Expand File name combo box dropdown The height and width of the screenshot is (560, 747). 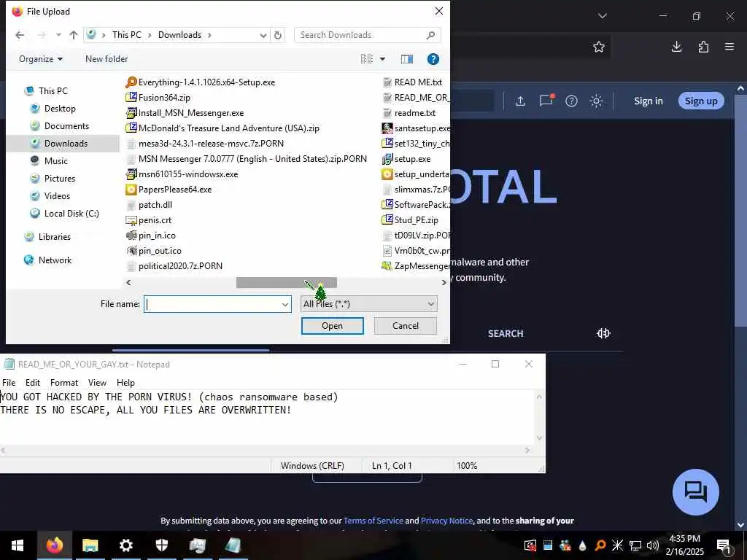point(285,304)
